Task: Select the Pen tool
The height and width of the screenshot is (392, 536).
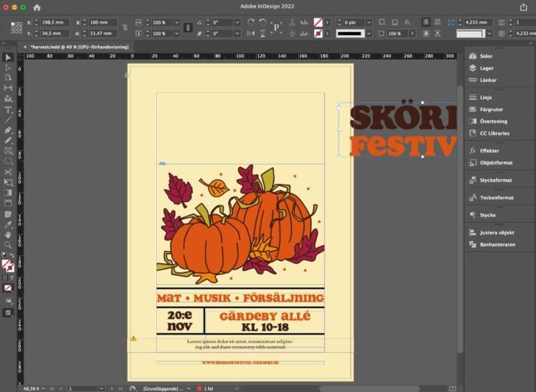Action: tap(8, 130)
